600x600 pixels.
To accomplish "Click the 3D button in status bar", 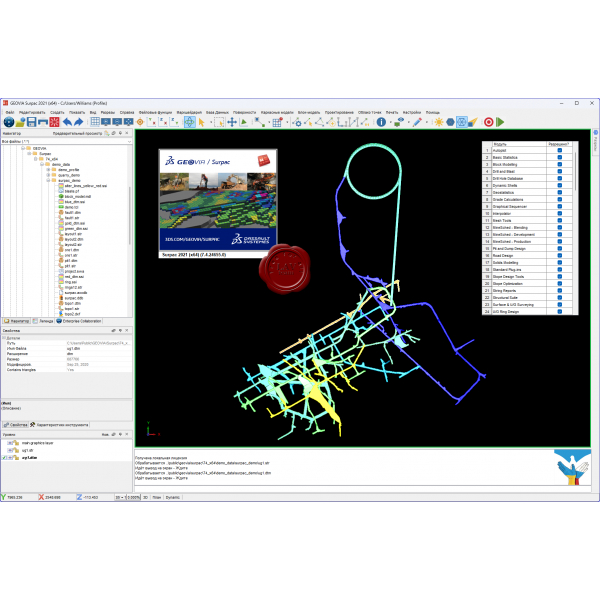I will click(x=145, y=497).
